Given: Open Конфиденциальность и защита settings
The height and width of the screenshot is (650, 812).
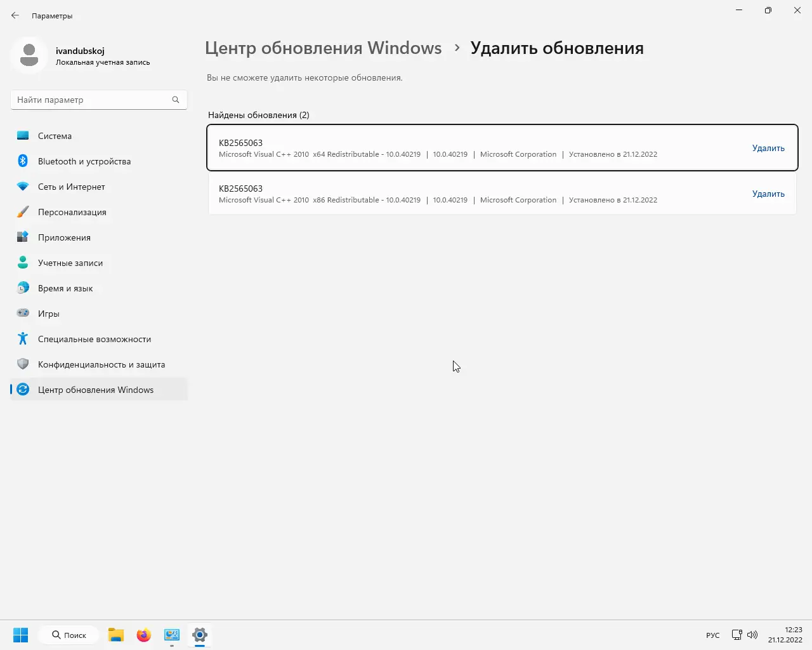Looking at the screenshot, I should click(99, 364).
